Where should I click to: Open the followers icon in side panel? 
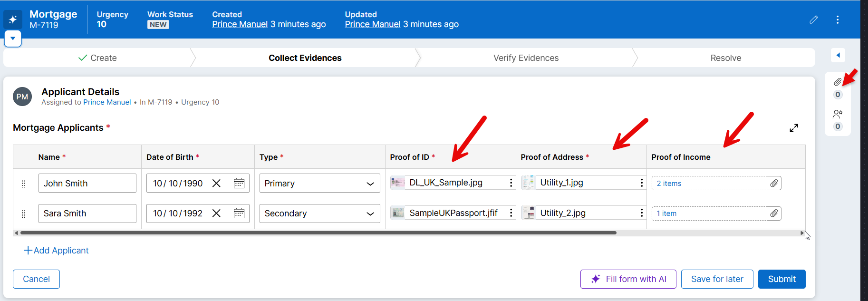837,114
